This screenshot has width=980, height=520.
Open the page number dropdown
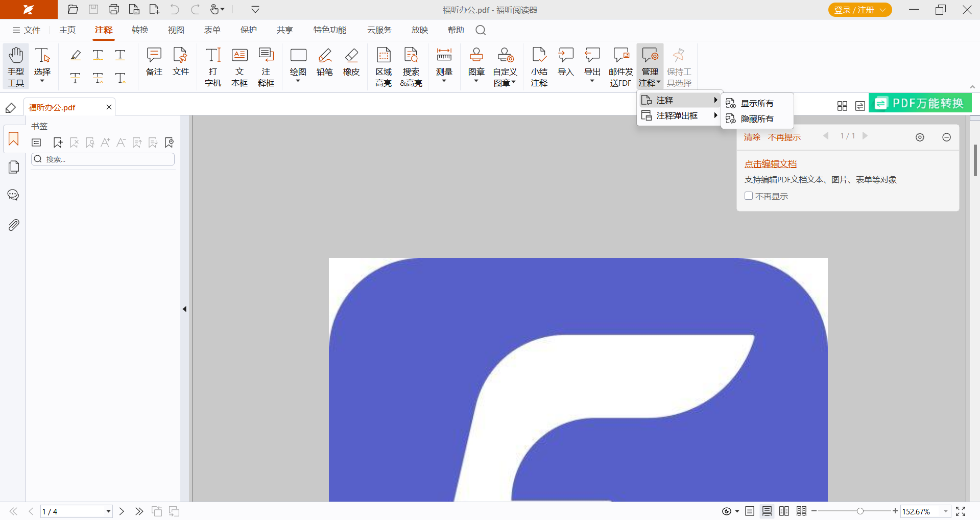click(x=108, y=511)
